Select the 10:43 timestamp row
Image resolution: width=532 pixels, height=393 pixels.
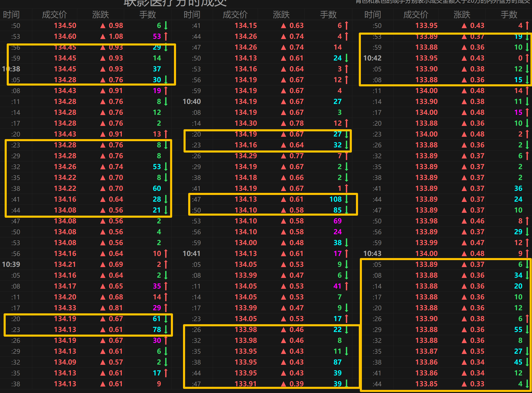coord(372,254)
